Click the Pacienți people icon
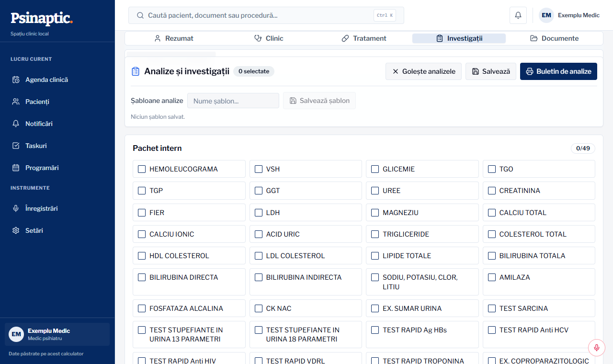 pos(16,102)
